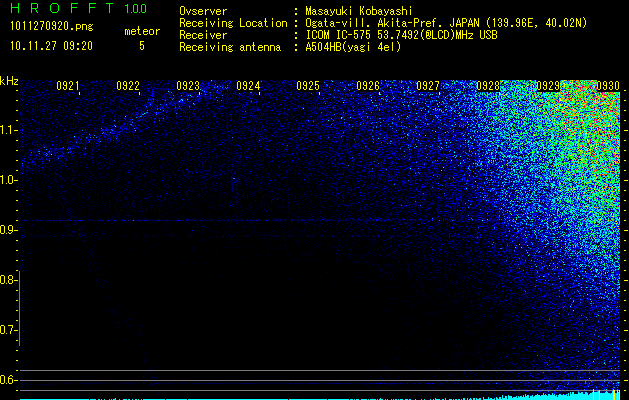Click the cyan signal level bar graph
Viewport: 629px width, 400px height.
(320, 397)
